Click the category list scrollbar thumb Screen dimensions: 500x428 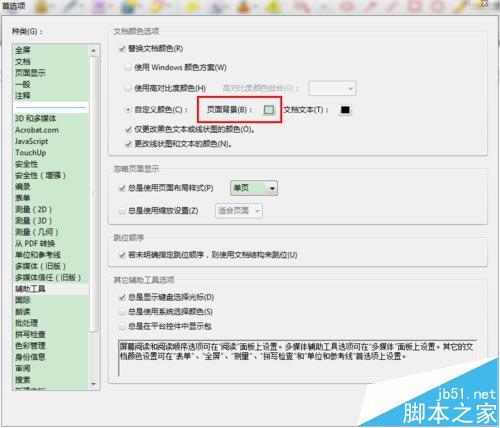click(x=93, y=194)
